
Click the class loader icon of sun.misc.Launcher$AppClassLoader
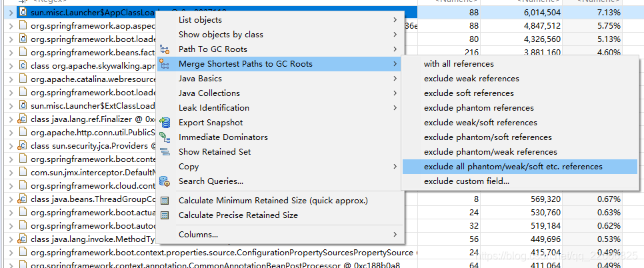(x=23, y=13)
